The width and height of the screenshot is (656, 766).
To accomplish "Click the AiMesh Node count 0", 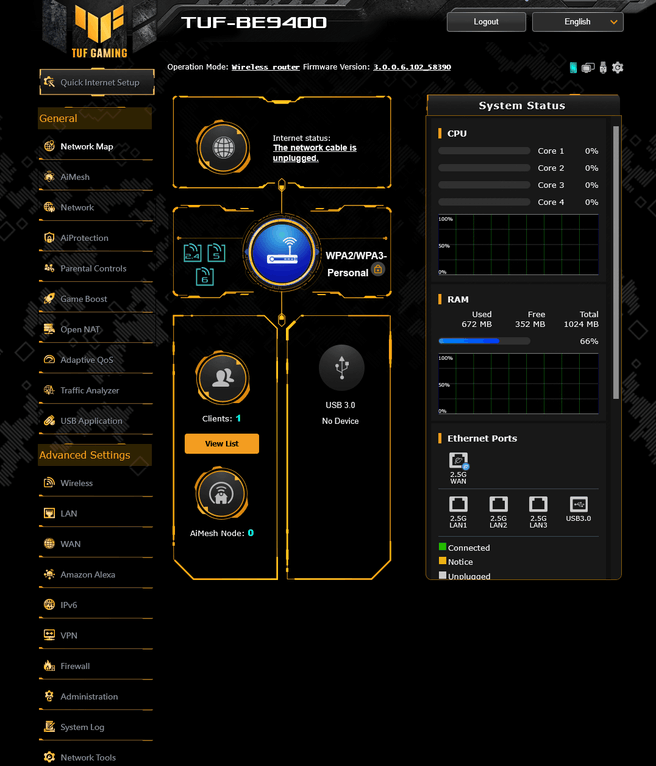I will 251,533.
